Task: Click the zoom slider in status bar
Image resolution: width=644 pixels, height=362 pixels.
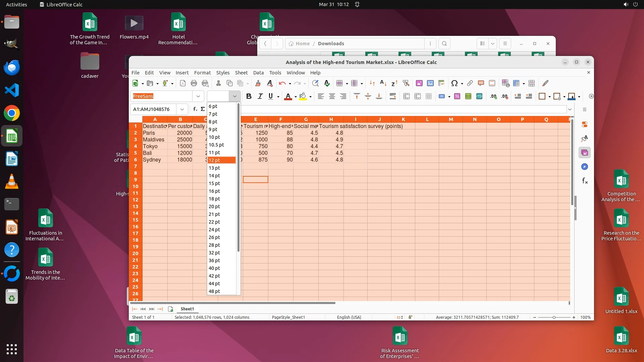Action: 554,317
